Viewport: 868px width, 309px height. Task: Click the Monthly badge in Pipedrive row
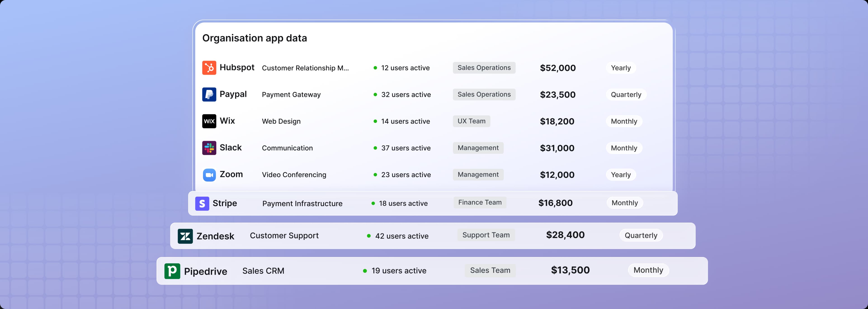(648, 270)
